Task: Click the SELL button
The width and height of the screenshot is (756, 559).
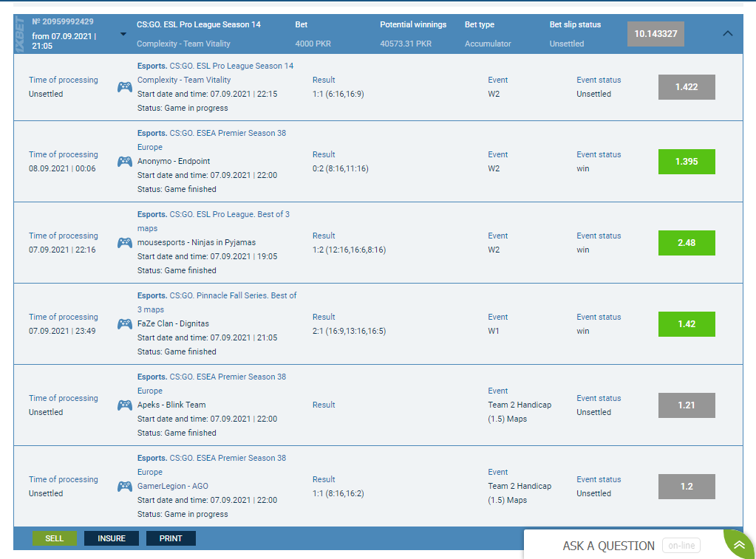Action: click(x=55, y=538)
